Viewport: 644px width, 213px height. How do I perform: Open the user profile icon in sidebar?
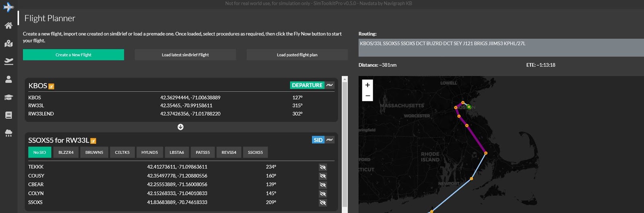(x=8, y=79)
